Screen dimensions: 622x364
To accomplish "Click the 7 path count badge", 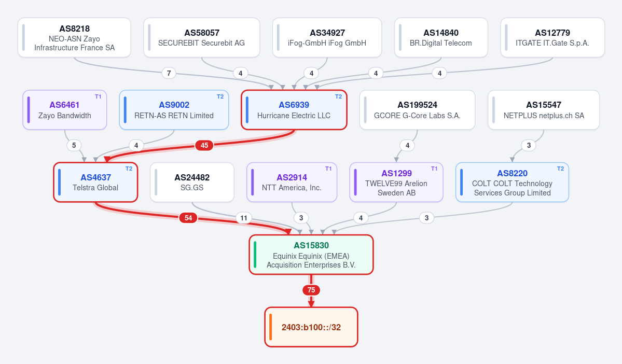I will [x=169, y=73].
